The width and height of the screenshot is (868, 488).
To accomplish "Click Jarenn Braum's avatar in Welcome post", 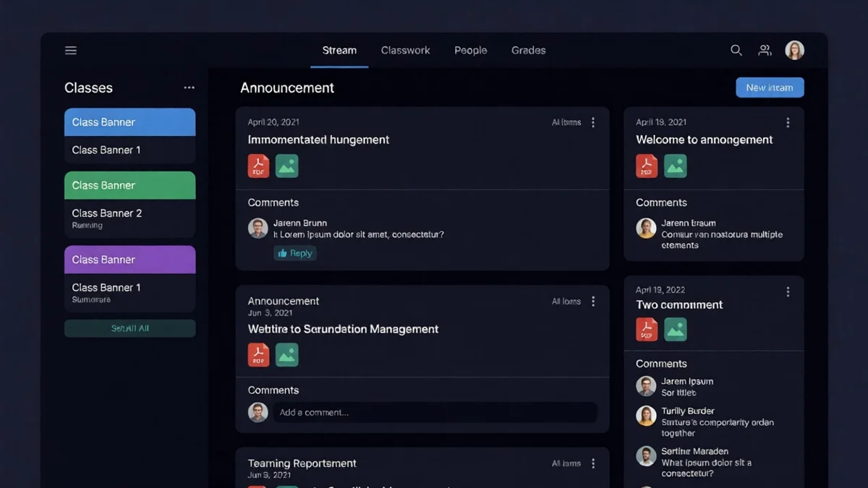I will coord(646,228).
